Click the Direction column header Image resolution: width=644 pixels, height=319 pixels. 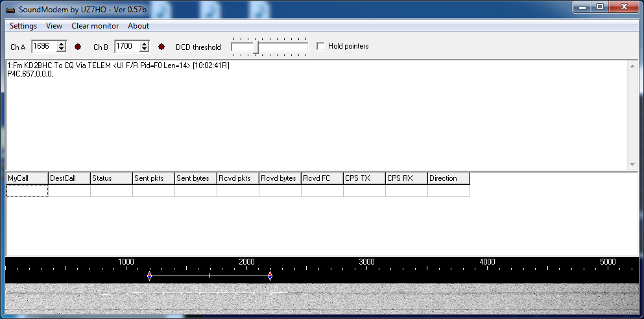449,178
